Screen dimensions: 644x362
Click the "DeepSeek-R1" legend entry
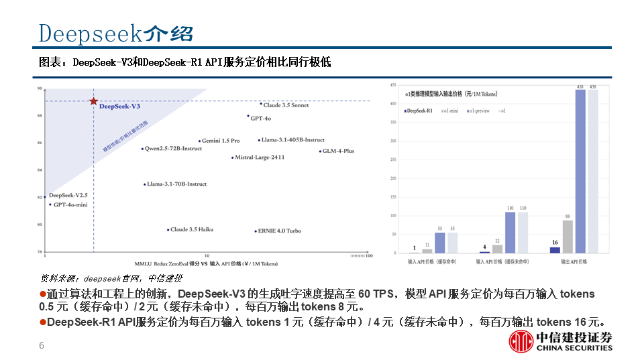pyautogui.click(x=418, y=111)
